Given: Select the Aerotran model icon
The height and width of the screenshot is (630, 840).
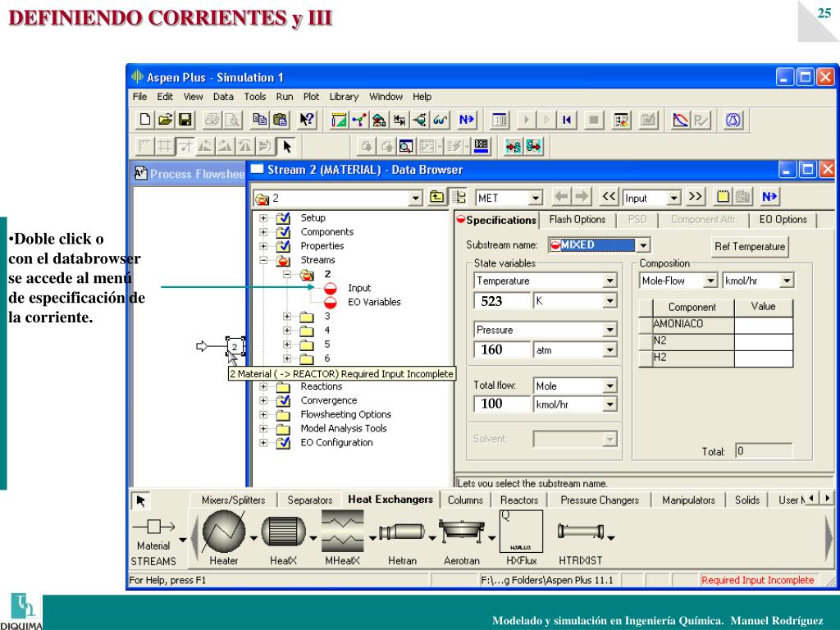Looking at the screenshot, I should tap(461, 531).
